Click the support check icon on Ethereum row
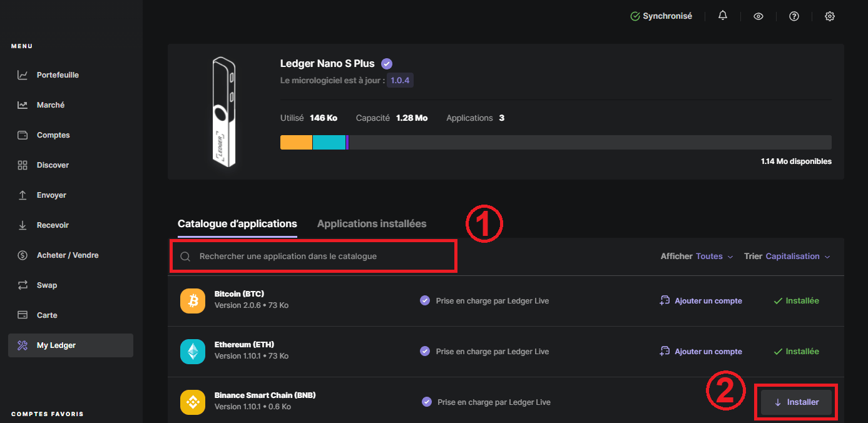868x423 pixels. point(425,351)
